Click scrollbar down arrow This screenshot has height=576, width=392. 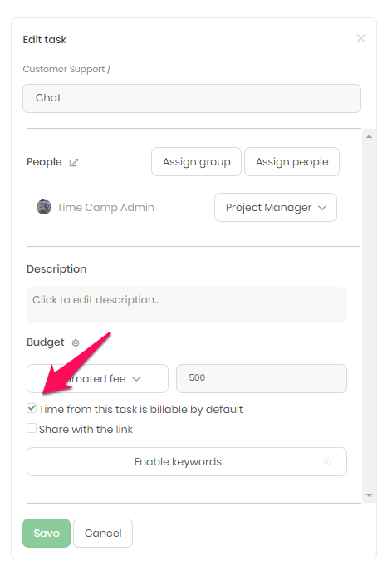(x=370, y=495)
